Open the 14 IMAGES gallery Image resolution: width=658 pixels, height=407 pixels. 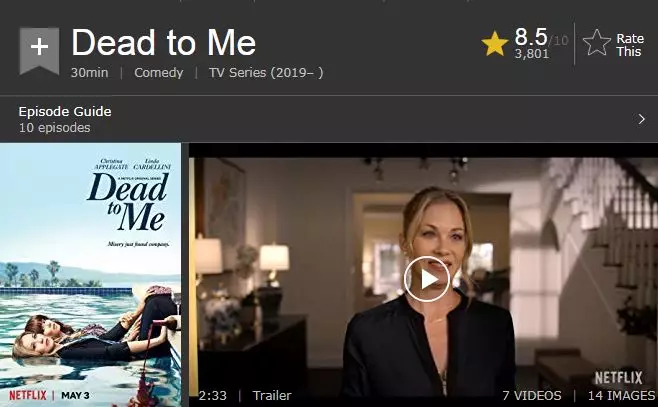[x=621, y=395]
